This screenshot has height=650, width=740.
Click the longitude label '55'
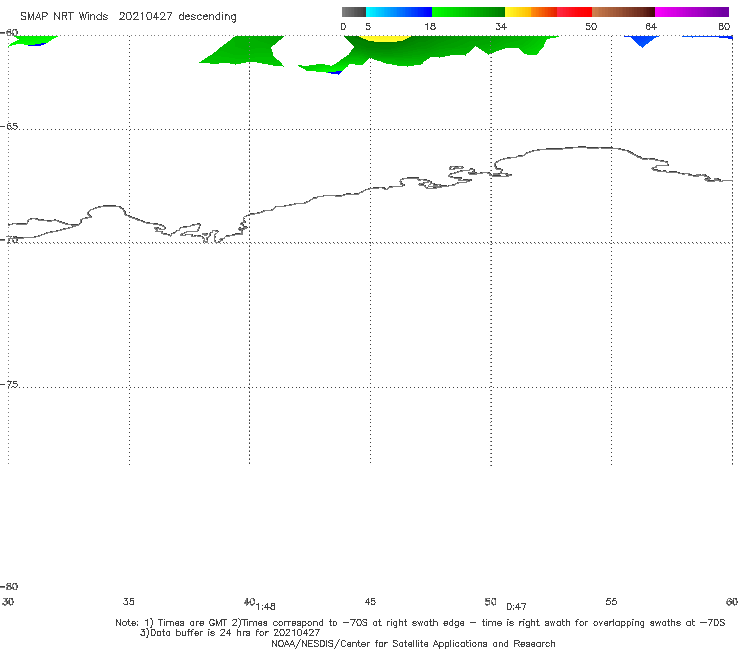tap(611, 602)
